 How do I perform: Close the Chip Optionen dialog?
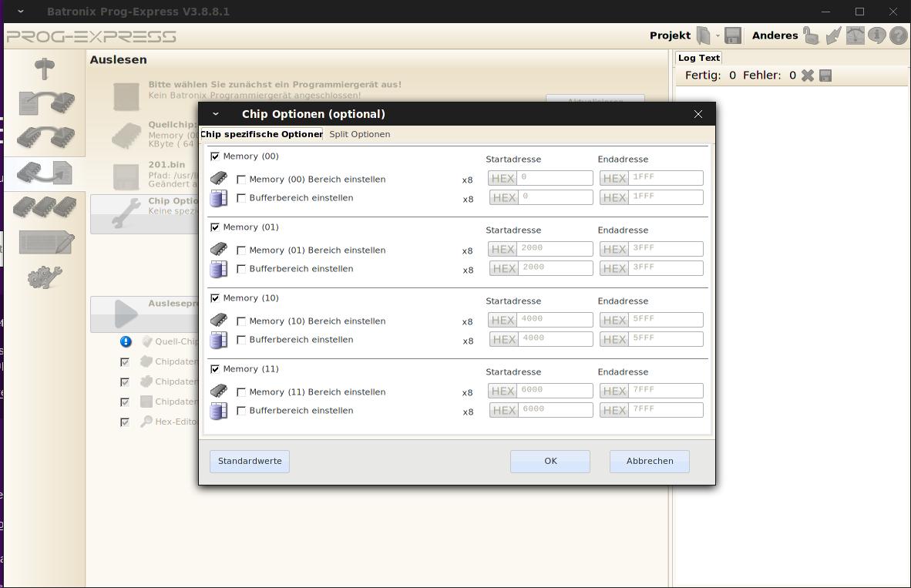click(x=698, y=115)
